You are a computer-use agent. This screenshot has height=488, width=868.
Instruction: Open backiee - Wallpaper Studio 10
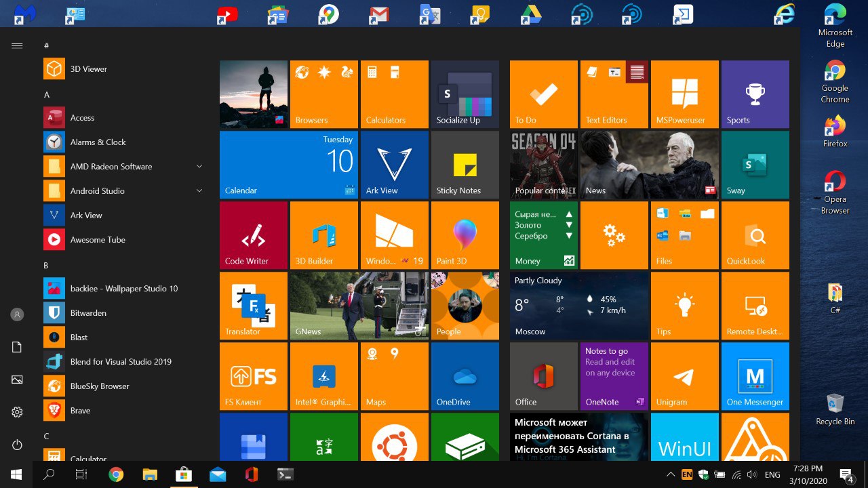click(x=122, y=289)
